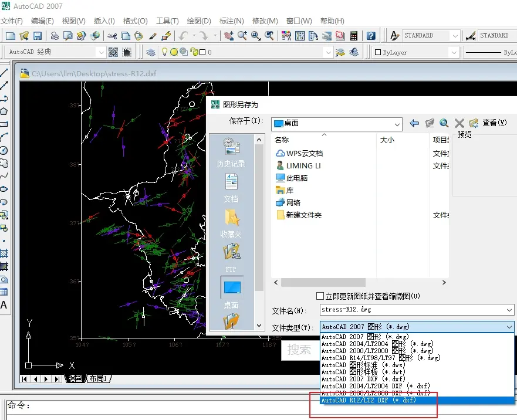
Task: Expand the 文件名 dropdown arrow
Action: pos(509,310)
